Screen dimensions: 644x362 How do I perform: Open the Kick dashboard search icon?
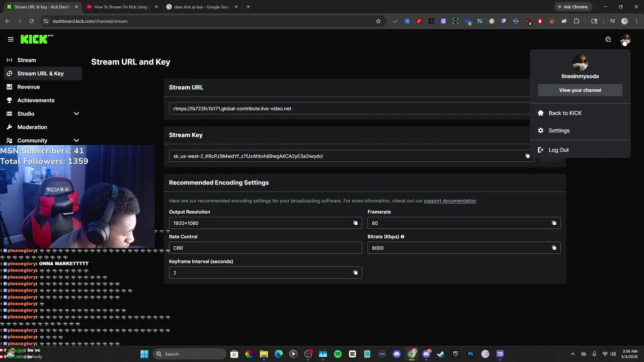608,39
